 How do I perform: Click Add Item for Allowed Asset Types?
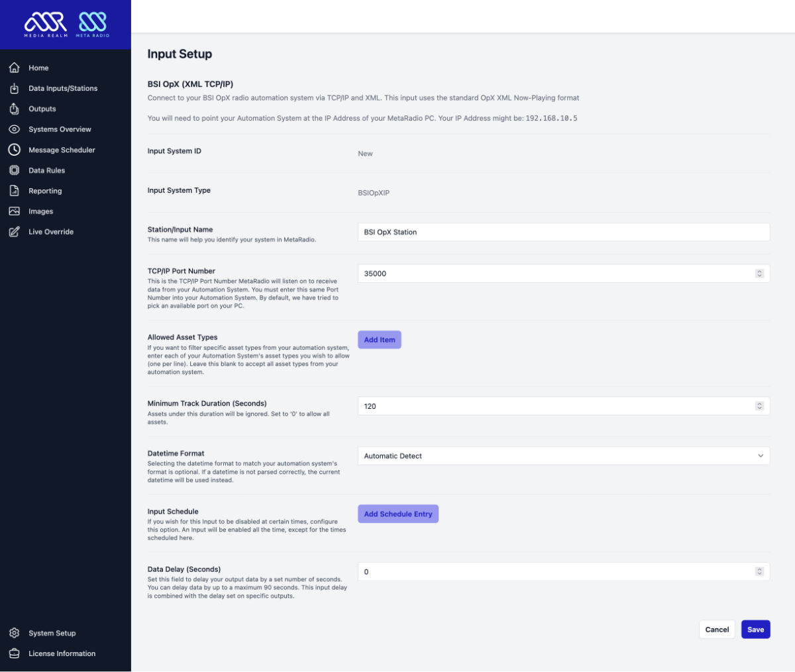(x=379, y=339)
